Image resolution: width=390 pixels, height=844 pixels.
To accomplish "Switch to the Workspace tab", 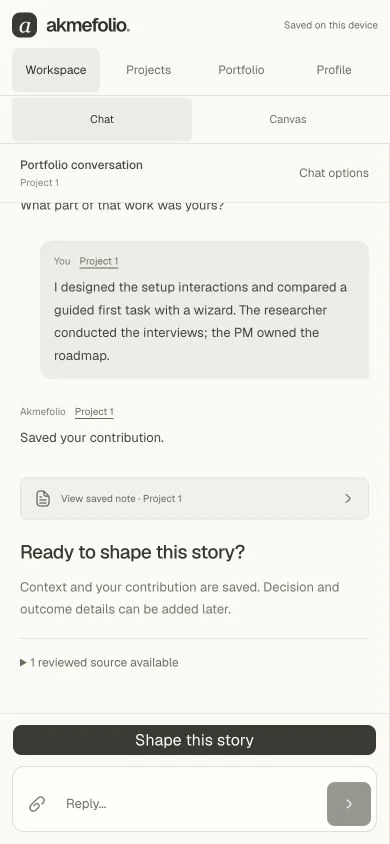I will [x=56, y=70].
